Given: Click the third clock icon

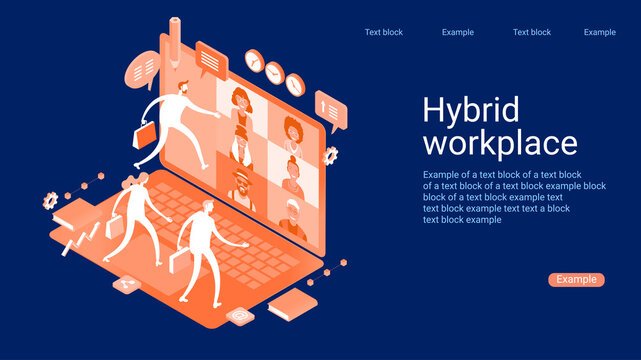Looking at the screenshot, I should [x=295, y=85].
